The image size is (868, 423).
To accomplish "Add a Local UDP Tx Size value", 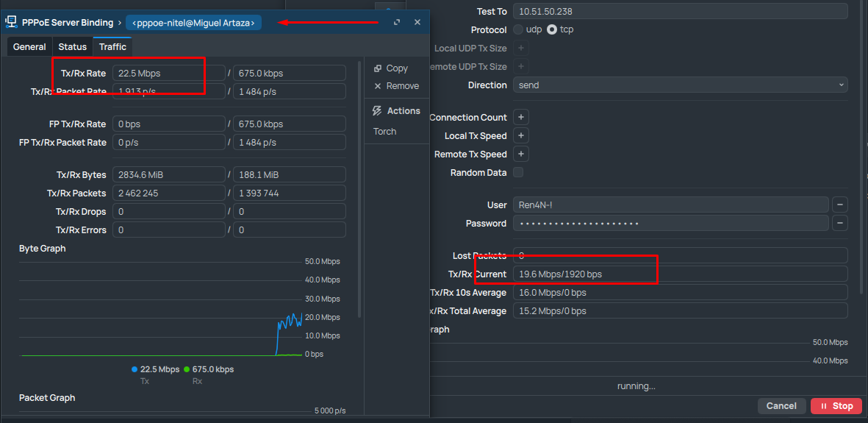I will 520,49.
